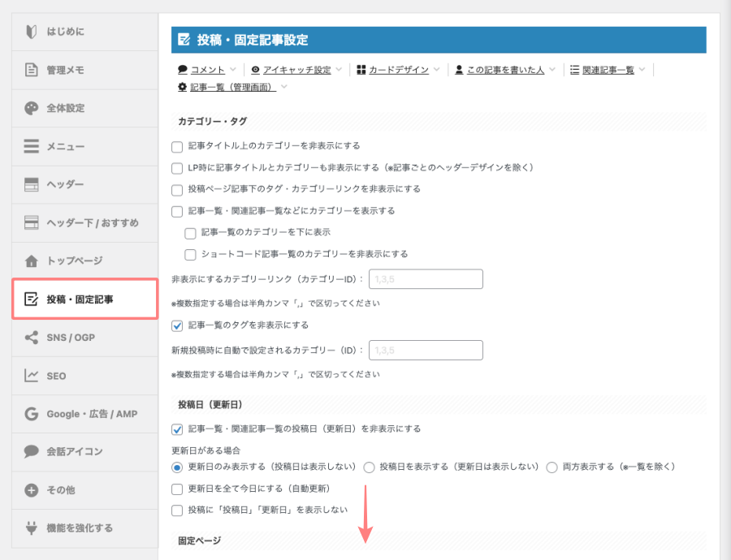Viewport: 731px width, 560px height.
Task: Click the shield icon next to はじめに
Action: tap(31, 32)
